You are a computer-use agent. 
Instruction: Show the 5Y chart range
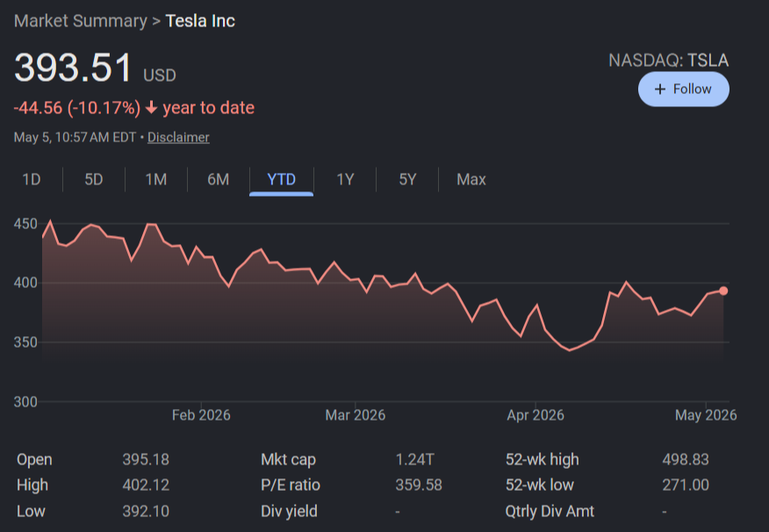pyautogui.click(x=407, y=179)
